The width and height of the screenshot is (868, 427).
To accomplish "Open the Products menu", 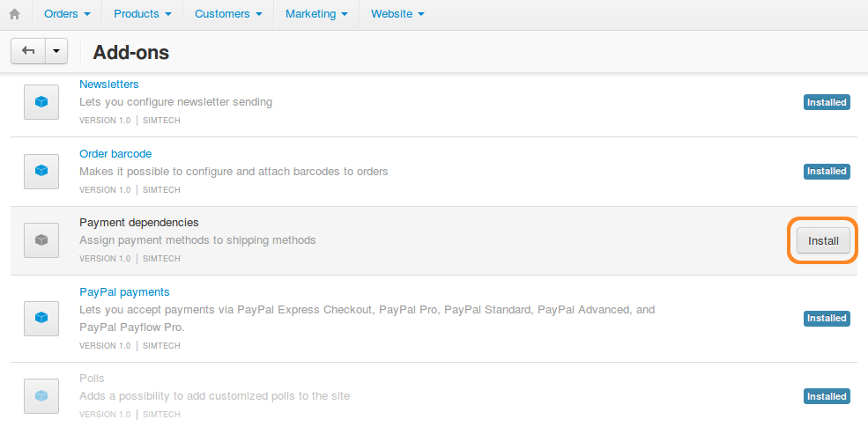I will [142, 14].
